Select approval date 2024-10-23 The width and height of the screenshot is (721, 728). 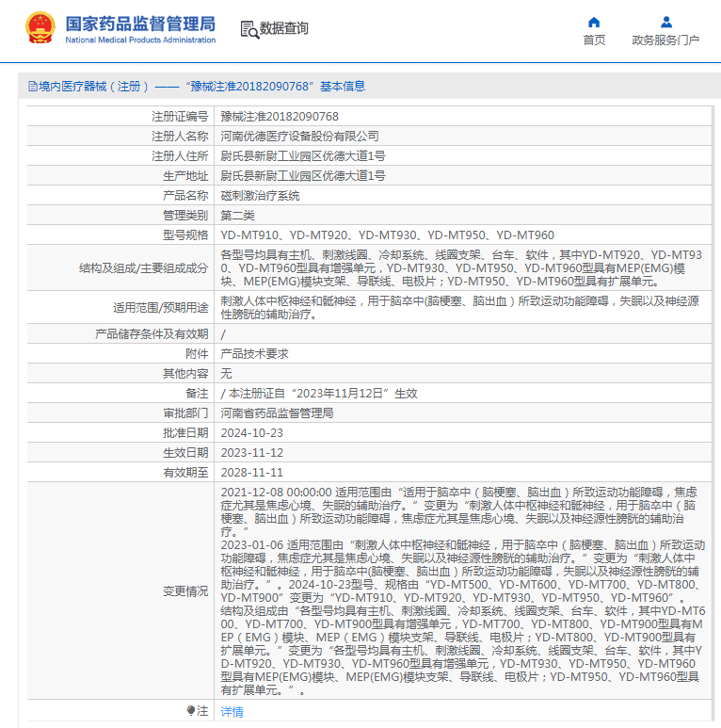(252, 432)
